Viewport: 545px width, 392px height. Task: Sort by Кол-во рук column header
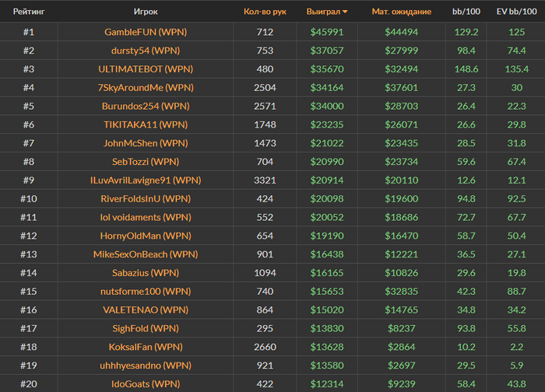[x=265, y=12]
